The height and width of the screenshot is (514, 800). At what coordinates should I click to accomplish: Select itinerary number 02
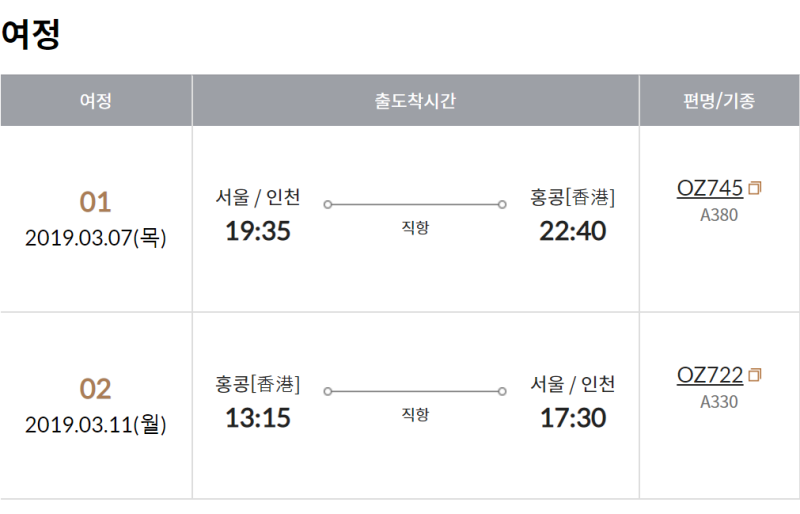click(96, 389)
